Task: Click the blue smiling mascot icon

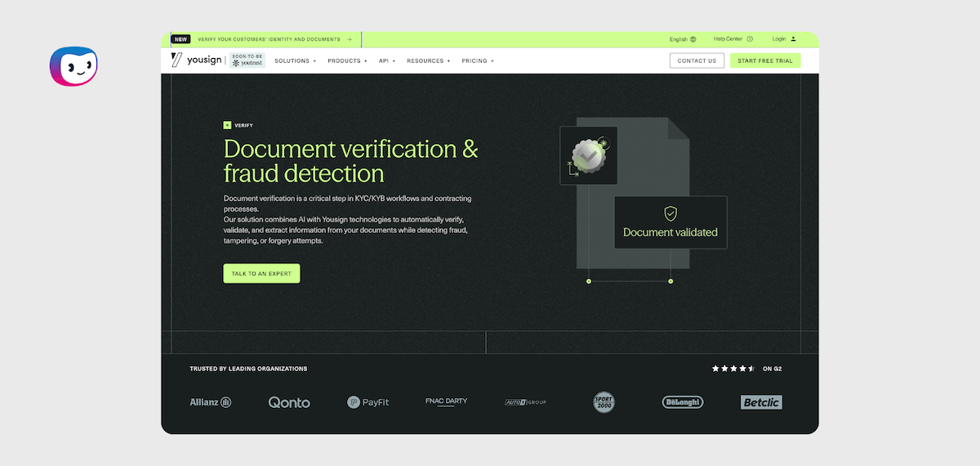Action: click(x=73, y=65)
